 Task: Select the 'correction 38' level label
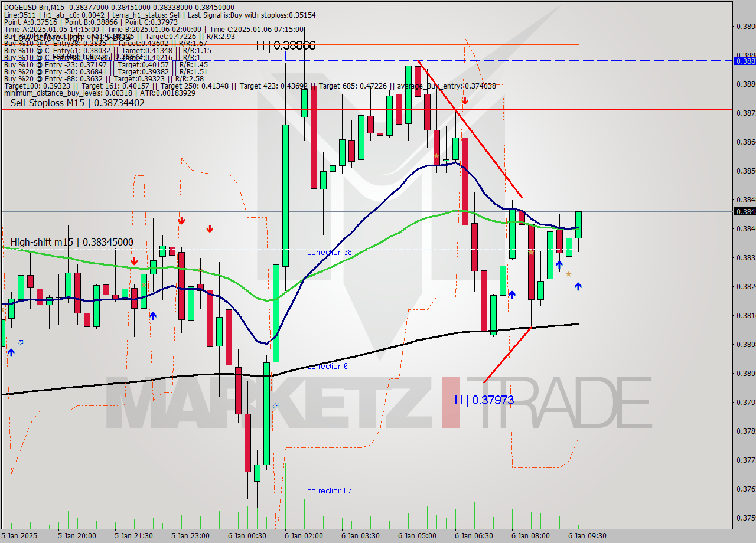(x=330, y=253)
